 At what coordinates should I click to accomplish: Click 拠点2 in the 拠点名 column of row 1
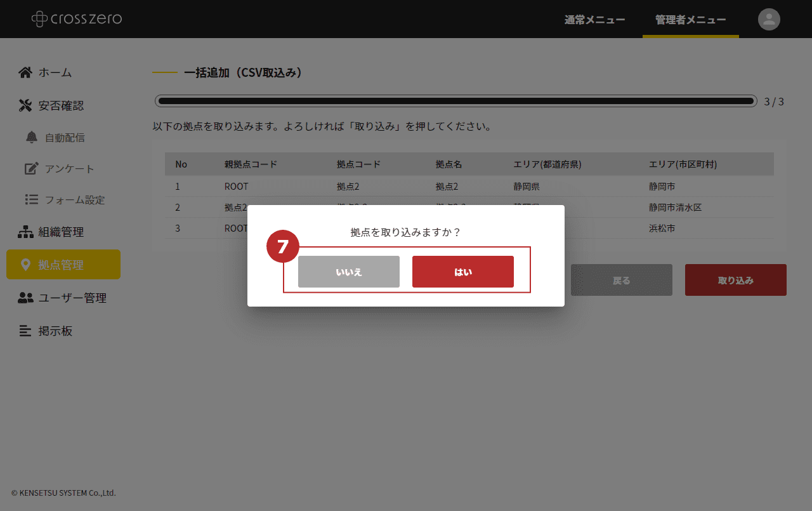(447, 187)
